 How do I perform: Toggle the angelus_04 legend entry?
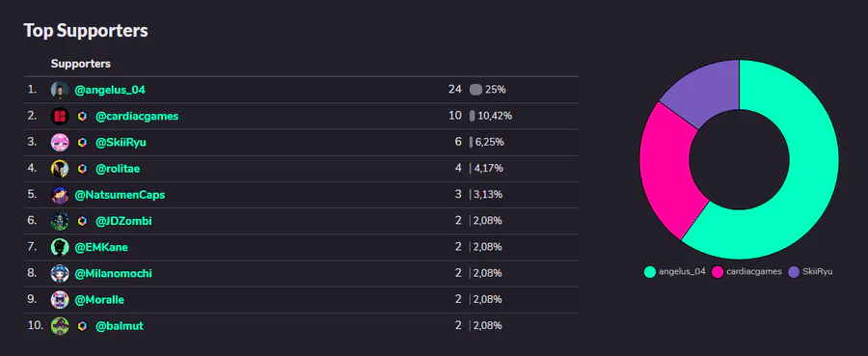[675, 272]
